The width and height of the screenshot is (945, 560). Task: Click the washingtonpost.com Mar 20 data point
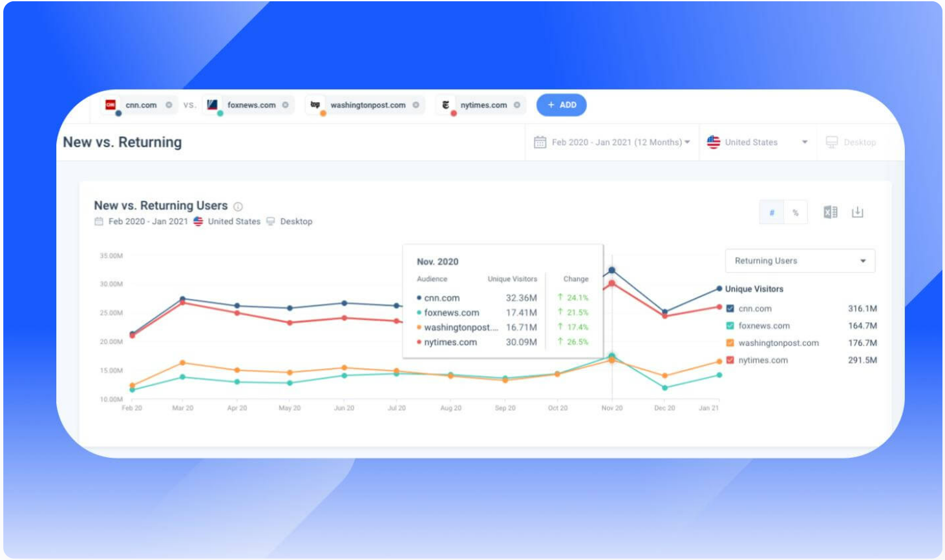point(182,362)
